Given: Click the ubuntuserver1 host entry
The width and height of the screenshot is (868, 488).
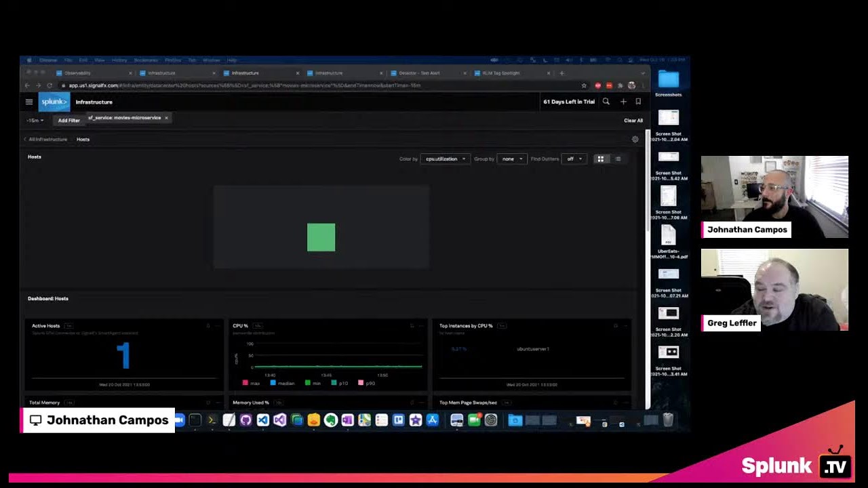Looking at the screenshot, I should click(x=533, y=349).
